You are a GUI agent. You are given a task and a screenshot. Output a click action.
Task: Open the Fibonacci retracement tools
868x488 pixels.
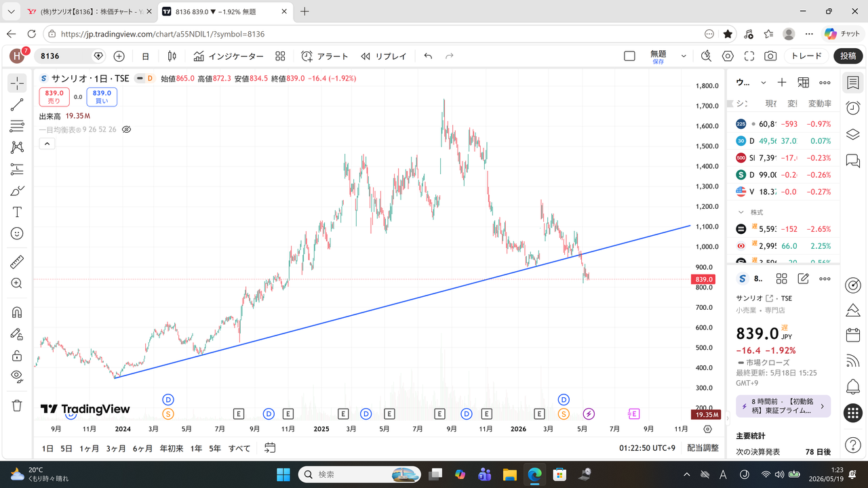click(17, 126)
